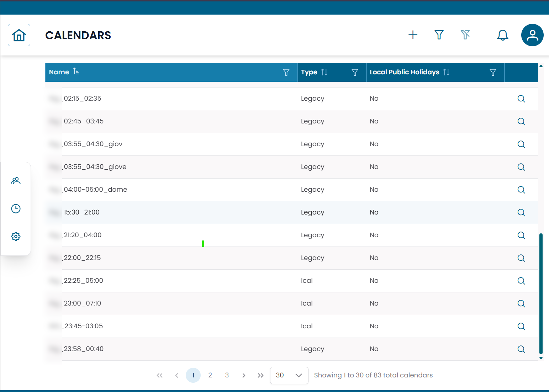Open Type column filter funnel

354,73
